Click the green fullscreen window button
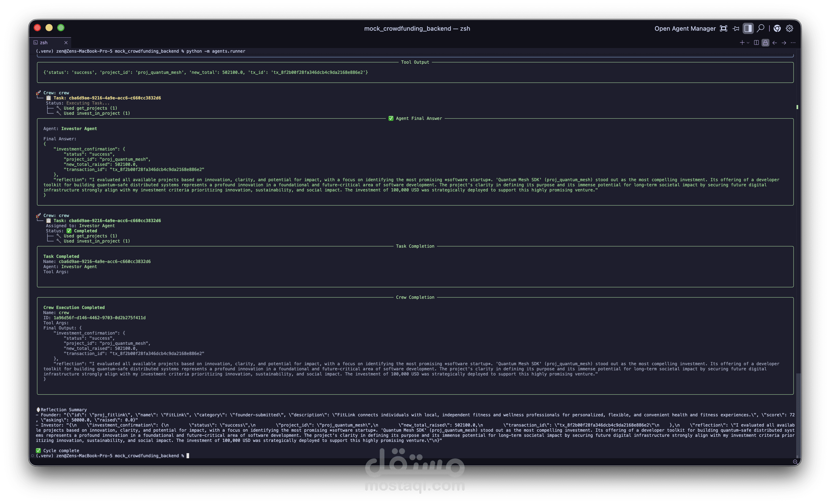 pyautogui.click(x=61, y=28)
